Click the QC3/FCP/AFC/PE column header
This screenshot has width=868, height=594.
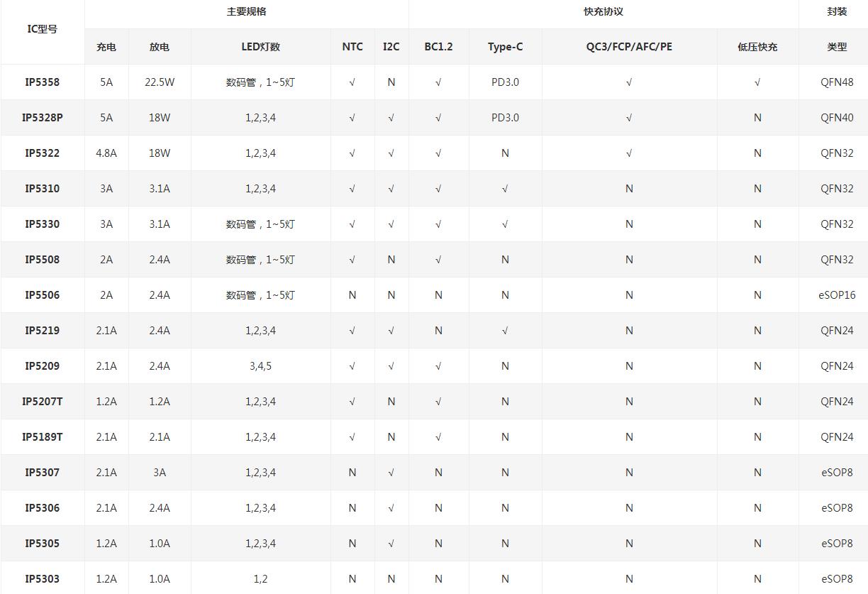(629, 47)
